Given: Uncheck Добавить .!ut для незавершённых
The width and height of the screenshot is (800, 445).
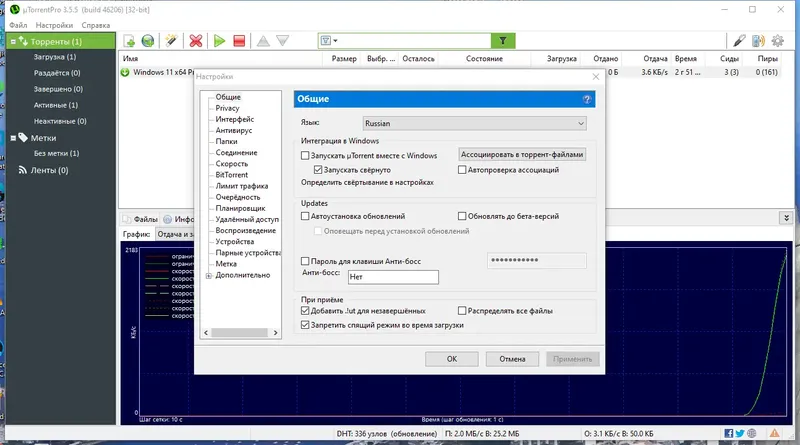Looking at the screenshot, I should pos(305,310).
